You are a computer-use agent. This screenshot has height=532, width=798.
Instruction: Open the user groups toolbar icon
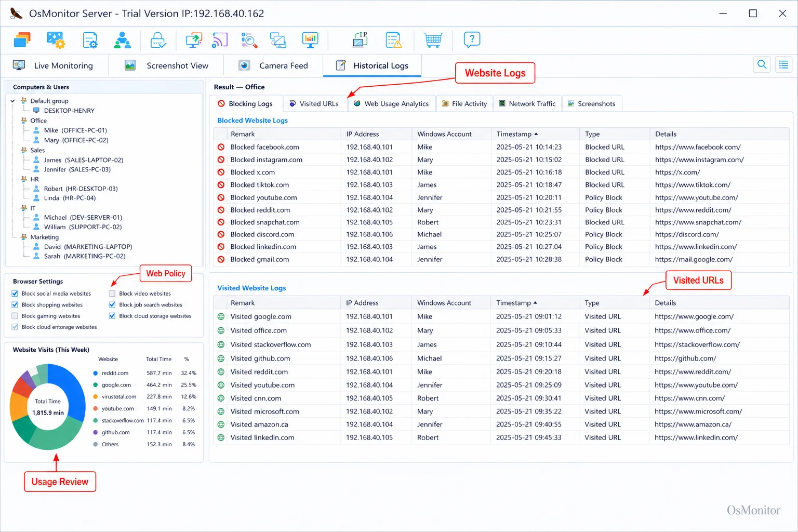pyautogui.click(x=122, y=40)
